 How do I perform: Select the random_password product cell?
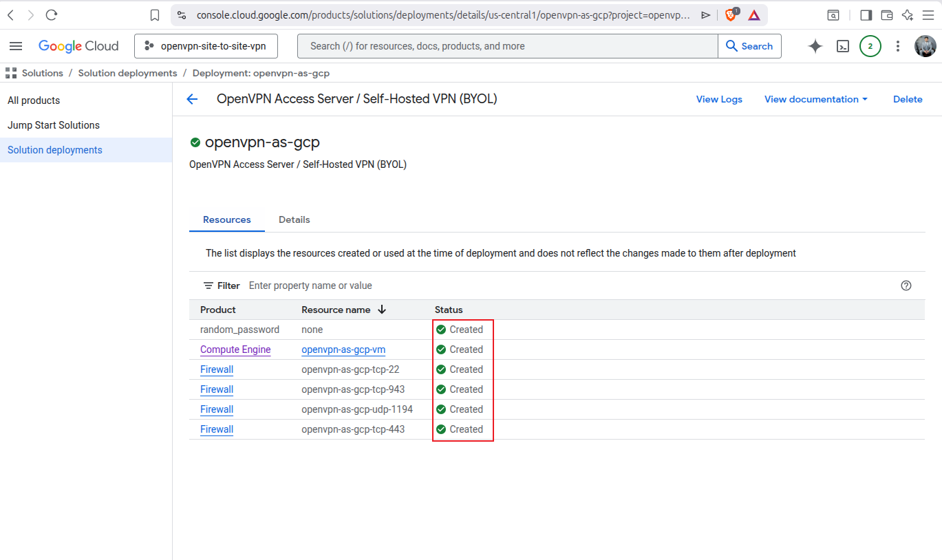pos(239,330)
